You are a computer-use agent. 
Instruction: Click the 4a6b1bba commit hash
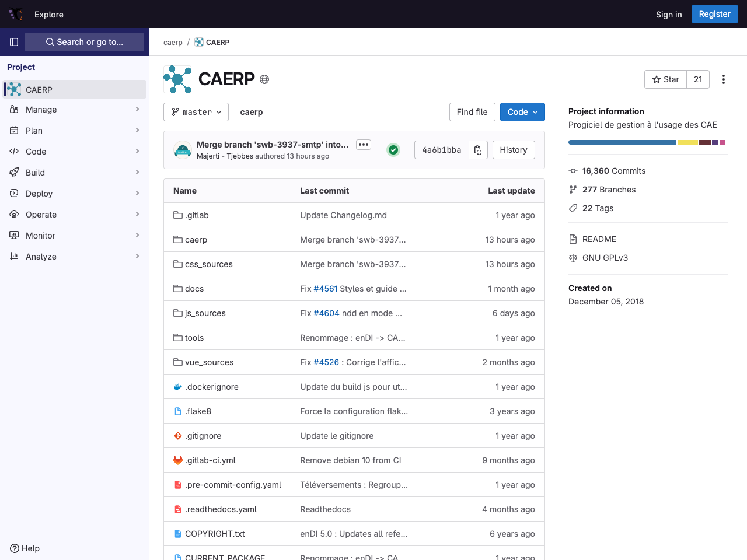click(442, 150)
